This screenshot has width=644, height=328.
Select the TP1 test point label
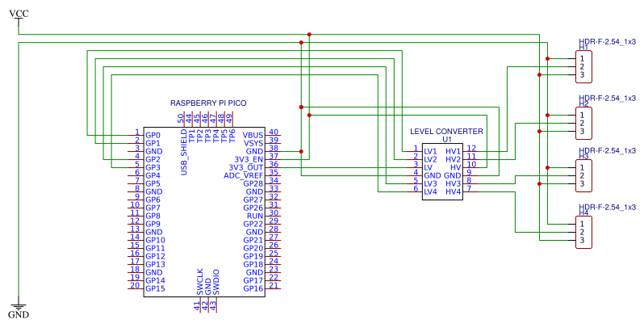point(192,136)
